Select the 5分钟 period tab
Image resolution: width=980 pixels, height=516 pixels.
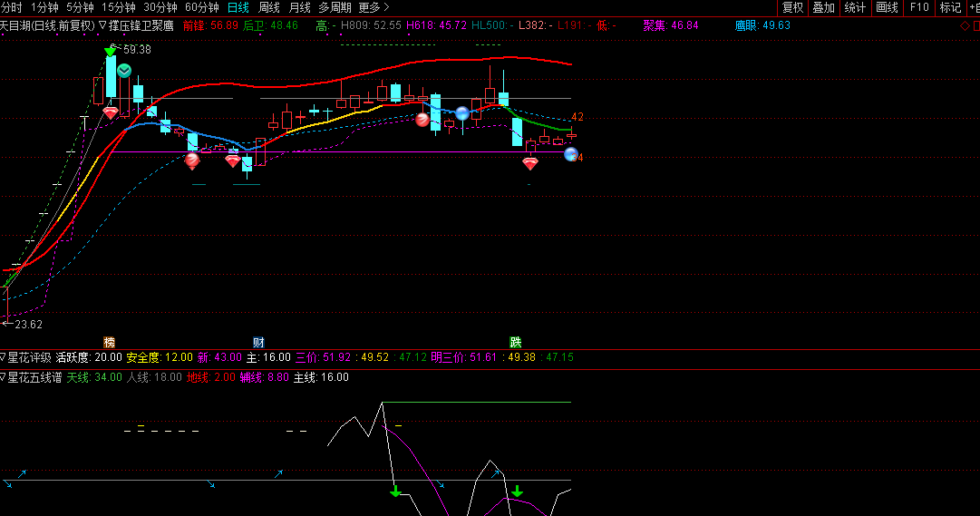click(80, 7)
